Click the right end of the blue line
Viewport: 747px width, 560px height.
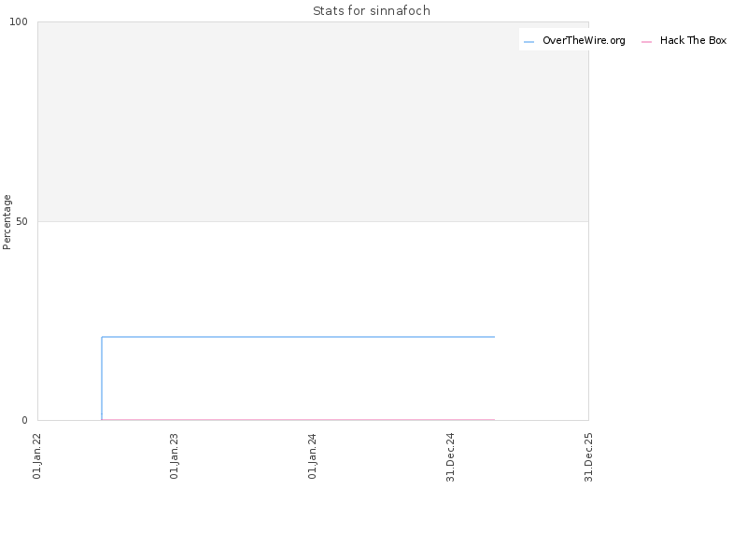(x=494, y=337)
